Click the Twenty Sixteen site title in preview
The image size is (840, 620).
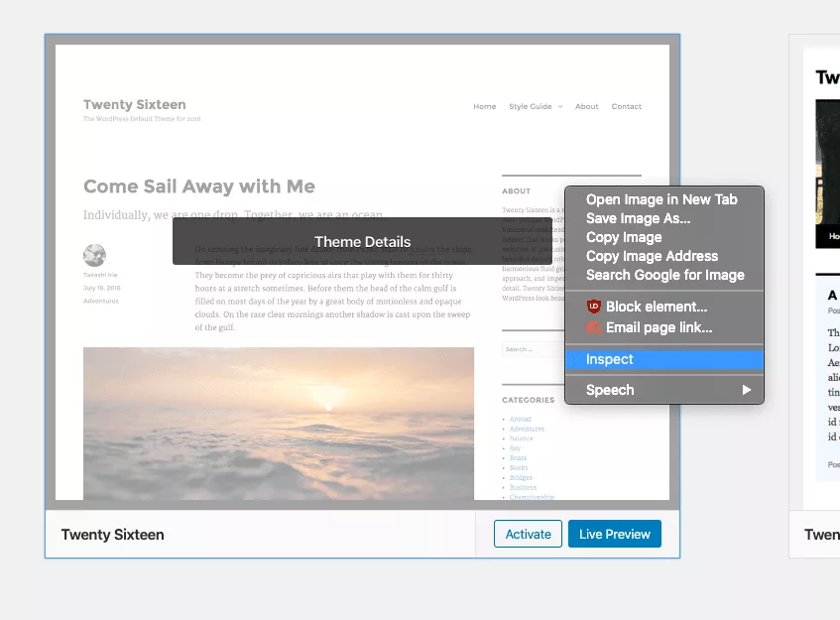click(x=135, y=104)
